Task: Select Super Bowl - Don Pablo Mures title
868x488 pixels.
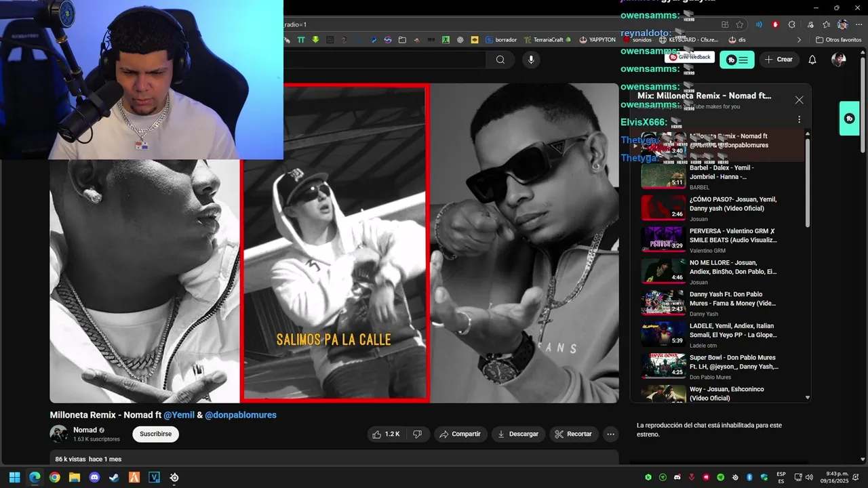Action: pyautogui.click(x=734, y=362)
